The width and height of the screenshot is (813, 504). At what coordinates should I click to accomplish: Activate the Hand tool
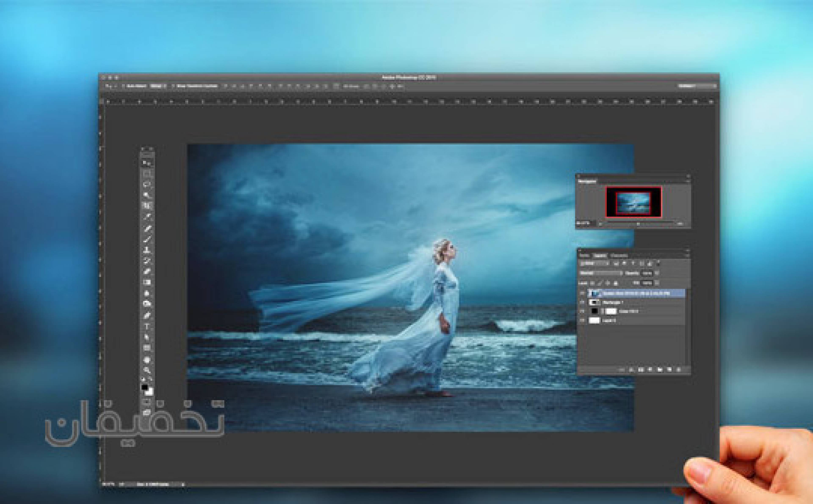(147, 359)
